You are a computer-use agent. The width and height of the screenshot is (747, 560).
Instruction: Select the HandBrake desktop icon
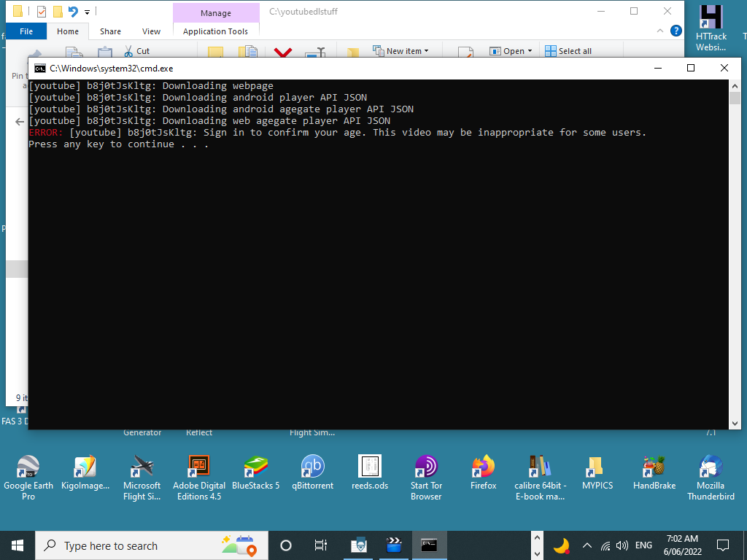(x=654, y=472)
